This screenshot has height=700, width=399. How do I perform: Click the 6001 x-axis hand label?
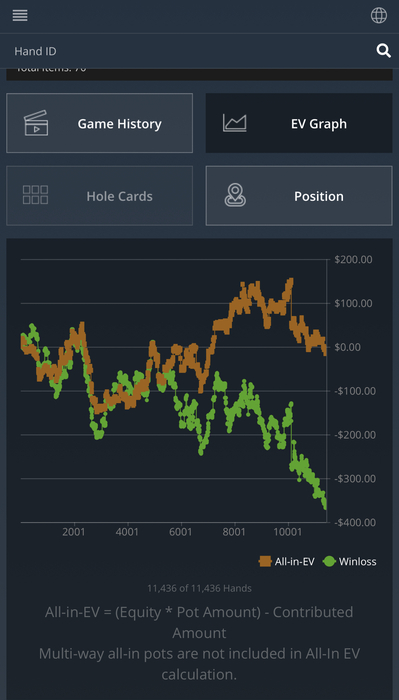point(181,532)
